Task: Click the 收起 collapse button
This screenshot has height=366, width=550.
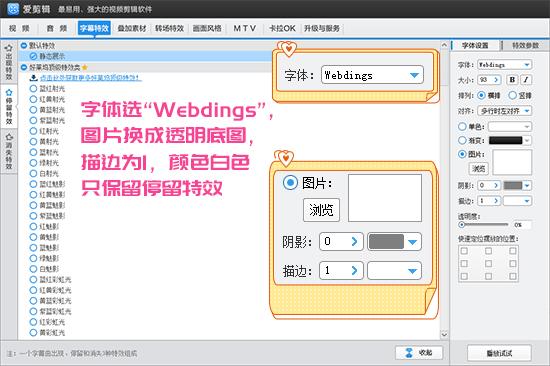Action: pyautogui.click(x=419, y=353)
